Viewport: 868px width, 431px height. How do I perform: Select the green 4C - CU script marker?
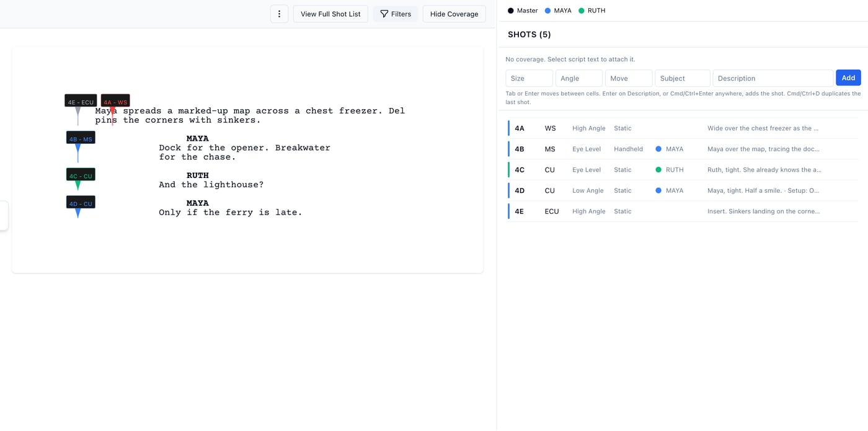81,175
